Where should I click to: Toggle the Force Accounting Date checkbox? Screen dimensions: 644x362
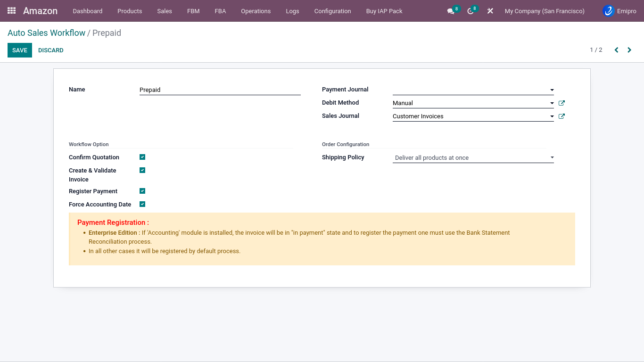point(142,204)
